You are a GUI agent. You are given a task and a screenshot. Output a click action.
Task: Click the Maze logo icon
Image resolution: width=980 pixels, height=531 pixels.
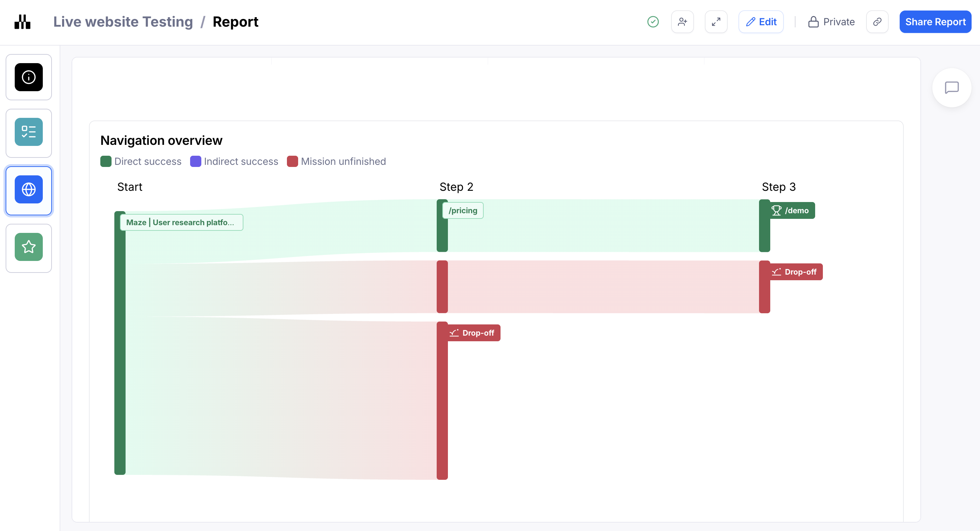pyautogui.click(x=22, y=22)
